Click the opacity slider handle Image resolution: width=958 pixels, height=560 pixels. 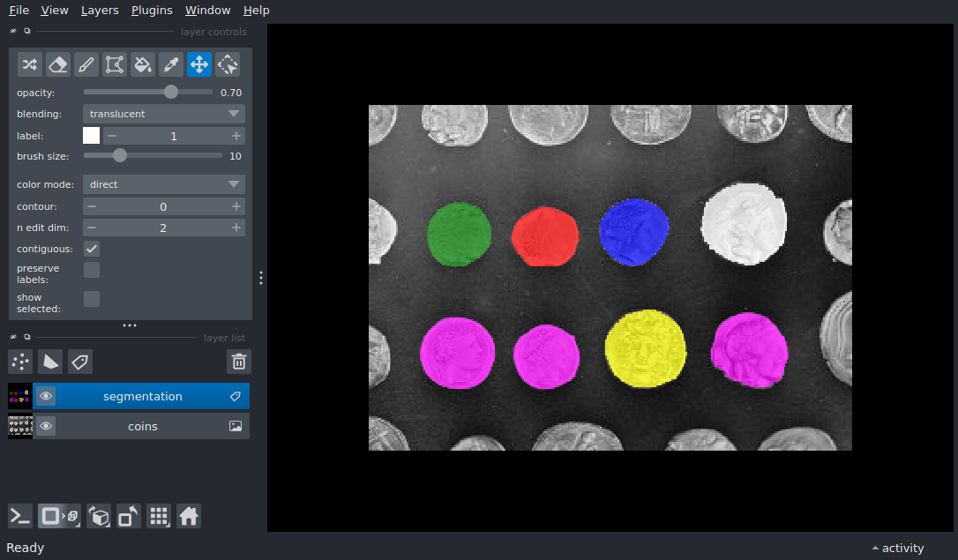171,93
